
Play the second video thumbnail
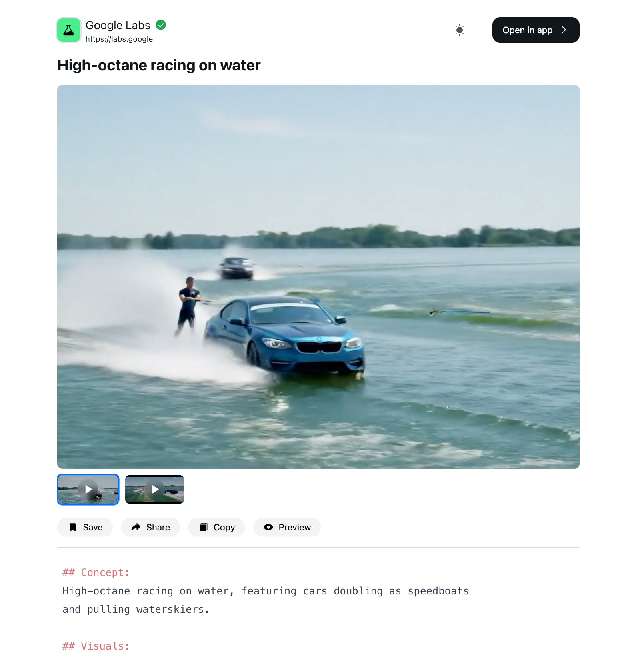pyautogui.click(x=154, y=489)
